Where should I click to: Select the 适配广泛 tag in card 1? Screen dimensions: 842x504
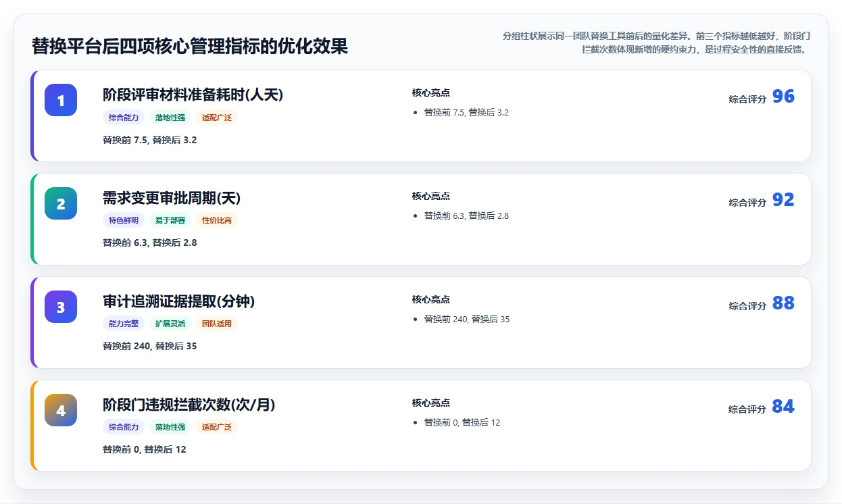(x=217, y=118)
